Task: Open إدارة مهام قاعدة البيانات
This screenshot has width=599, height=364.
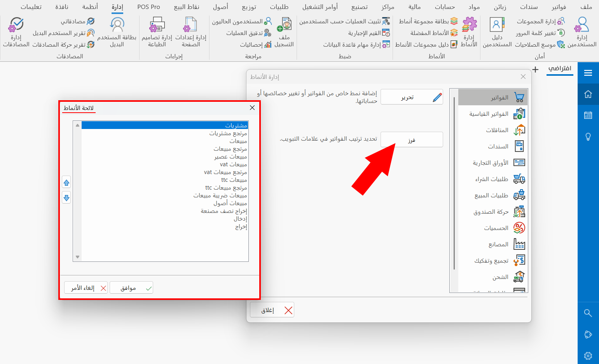Action: 356,45
